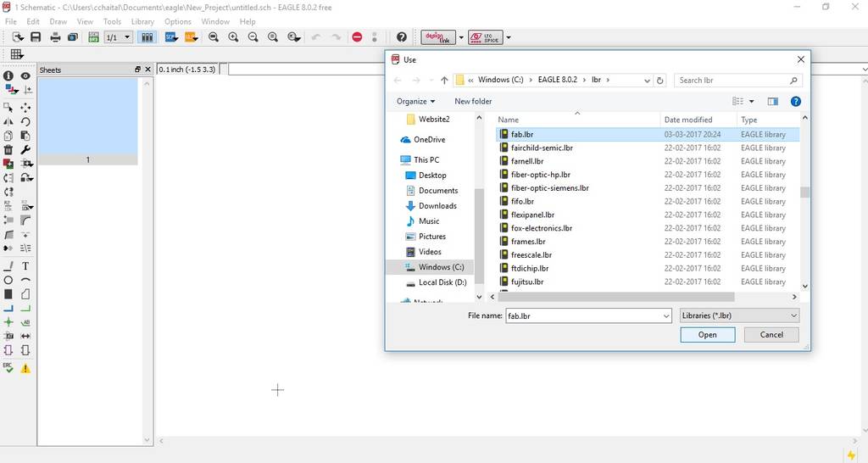Select the Circle drawing tool
868x463 pixels.
(8, 280)
